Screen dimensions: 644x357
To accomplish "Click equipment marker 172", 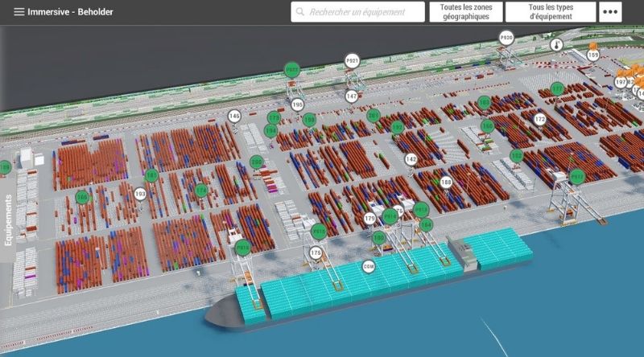I will 540,119.
